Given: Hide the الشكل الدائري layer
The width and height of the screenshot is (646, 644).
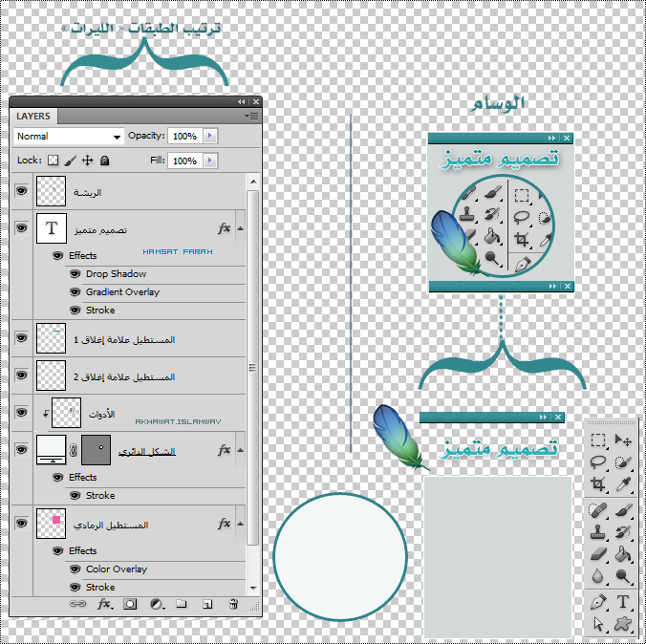Looking at the screenshot, I should [21, 449].
